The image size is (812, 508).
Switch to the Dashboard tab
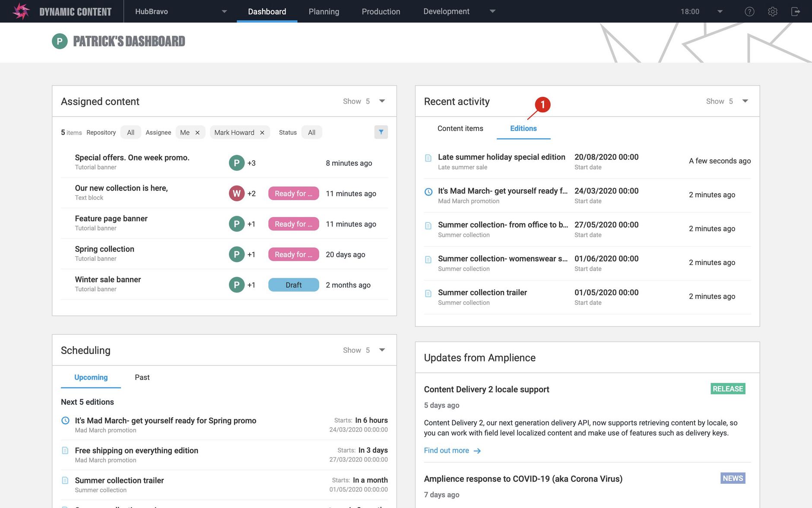pyautogui.click(x=267, y=12)
